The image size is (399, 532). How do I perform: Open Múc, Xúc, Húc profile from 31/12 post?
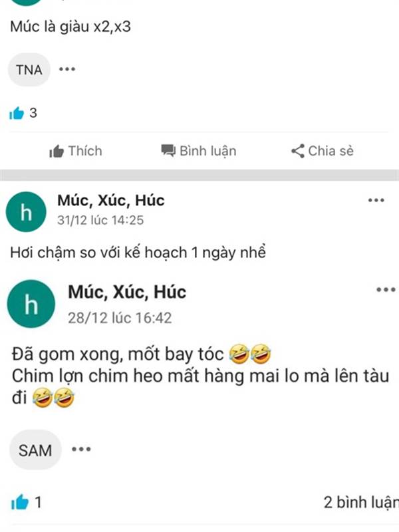[x=111, y=201]
